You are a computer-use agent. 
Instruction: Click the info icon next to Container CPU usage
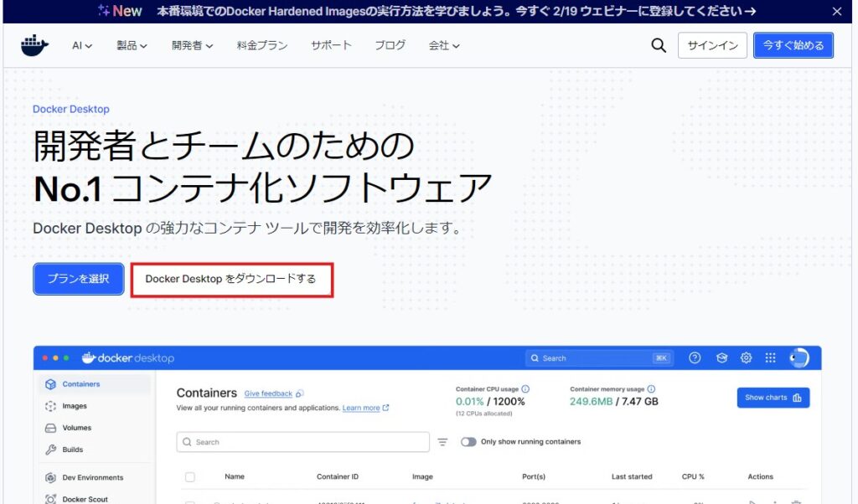pyautogui.click(x=525, y=389)
